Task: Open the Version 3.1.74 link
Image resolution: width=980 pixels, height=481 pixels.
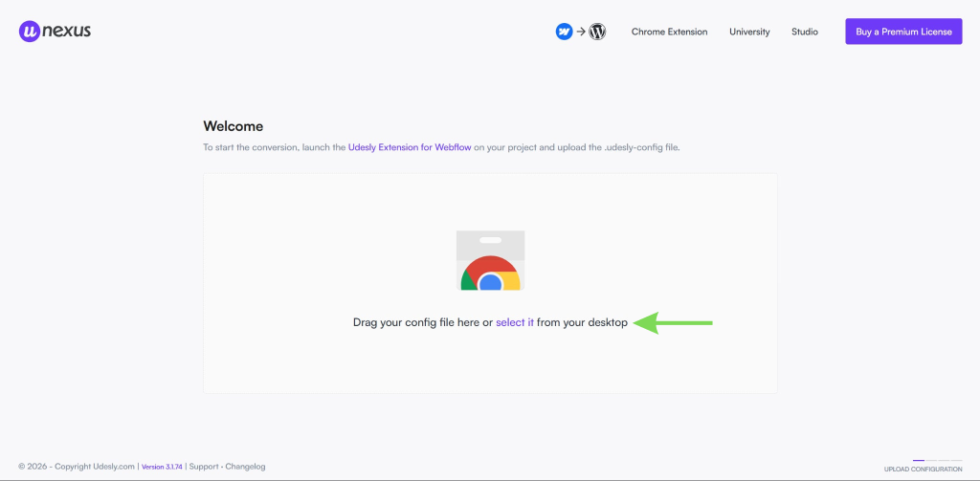Action: (162, 467)
